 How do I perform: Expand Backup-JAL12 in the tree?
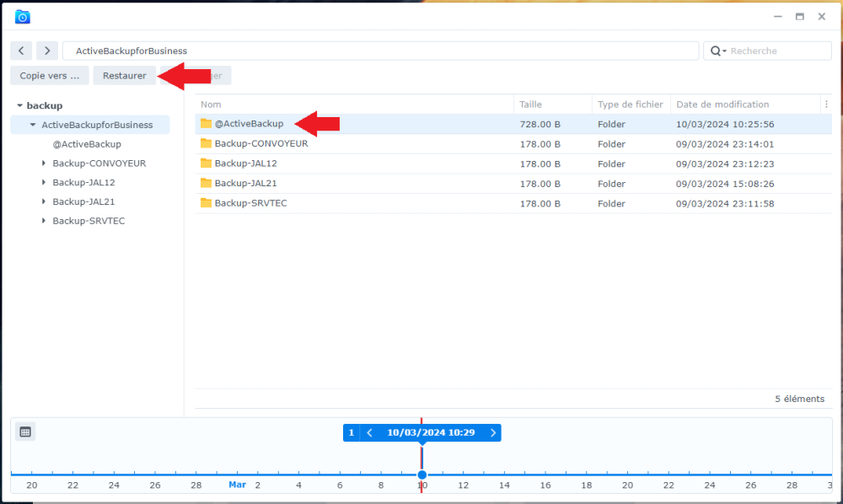tap(44, 182)
